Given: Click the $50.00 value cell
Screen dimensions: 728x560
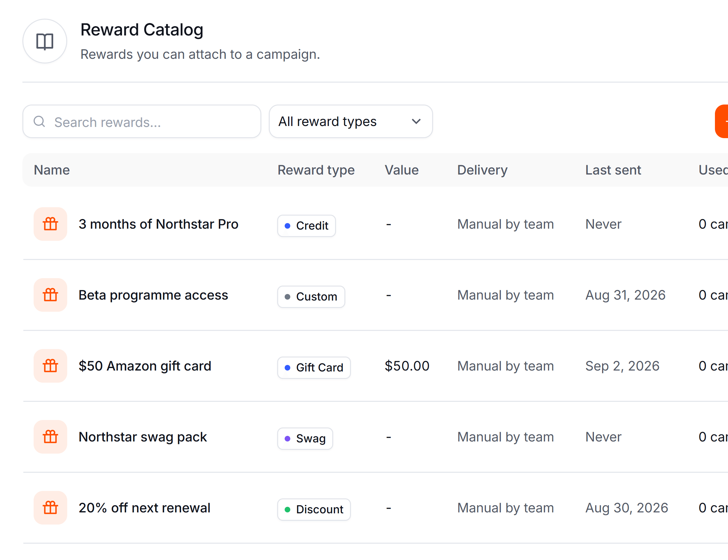Looking at the screenshot, I should tap(407, 366).
